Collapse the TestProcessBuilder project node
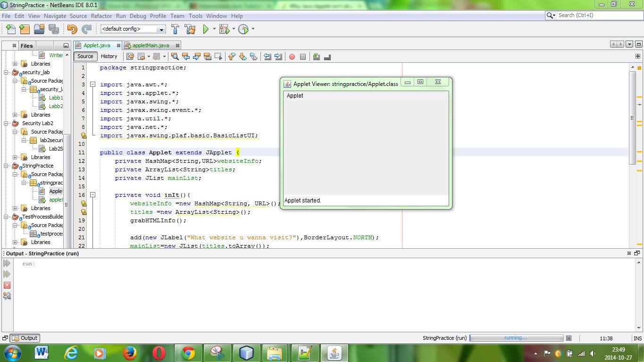This screenshot has width=644, height=362. point(7,217)
